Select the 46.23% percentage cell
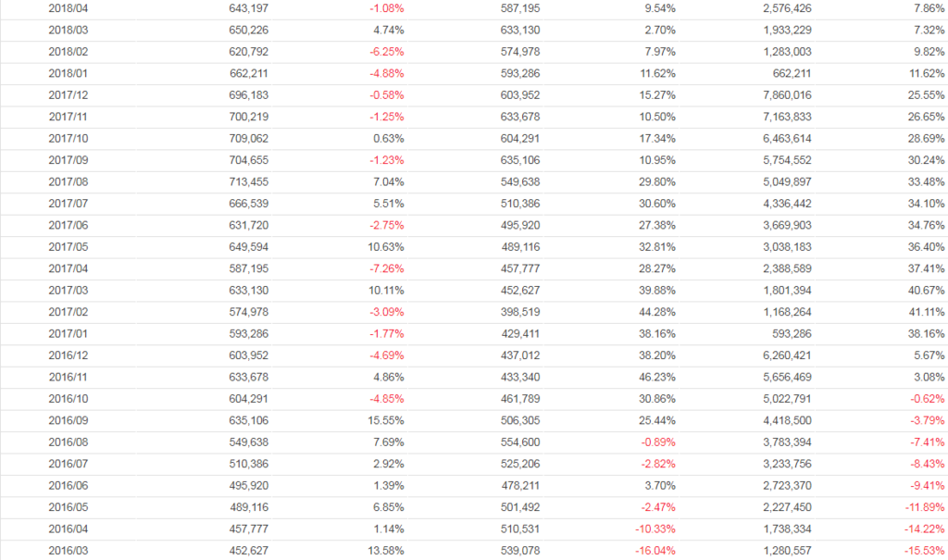 [656, 377]
